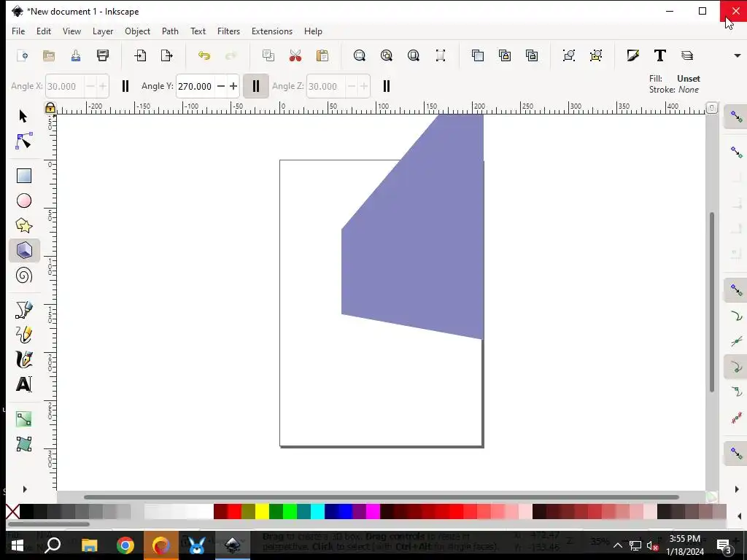Screen dimensions: 747x560
Task: Open the Windows Start menu
Action: pos(18,545)
